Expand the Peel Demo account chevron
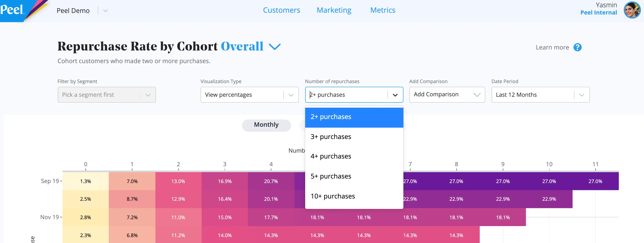 coord(106,11)
